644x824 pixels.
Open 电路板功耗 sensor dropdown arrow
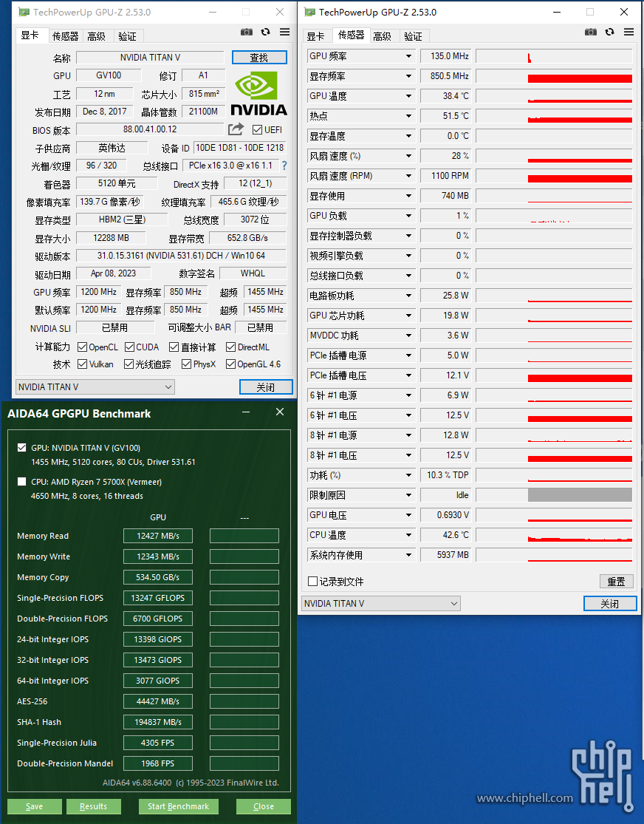[408, 296]
